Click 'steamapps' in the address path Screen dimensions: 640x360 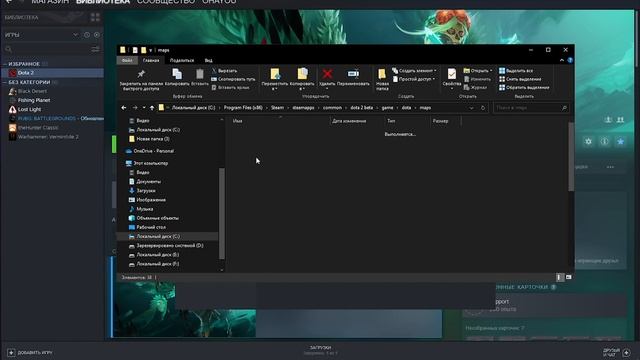pyautogui.click(x=303, y=108)
